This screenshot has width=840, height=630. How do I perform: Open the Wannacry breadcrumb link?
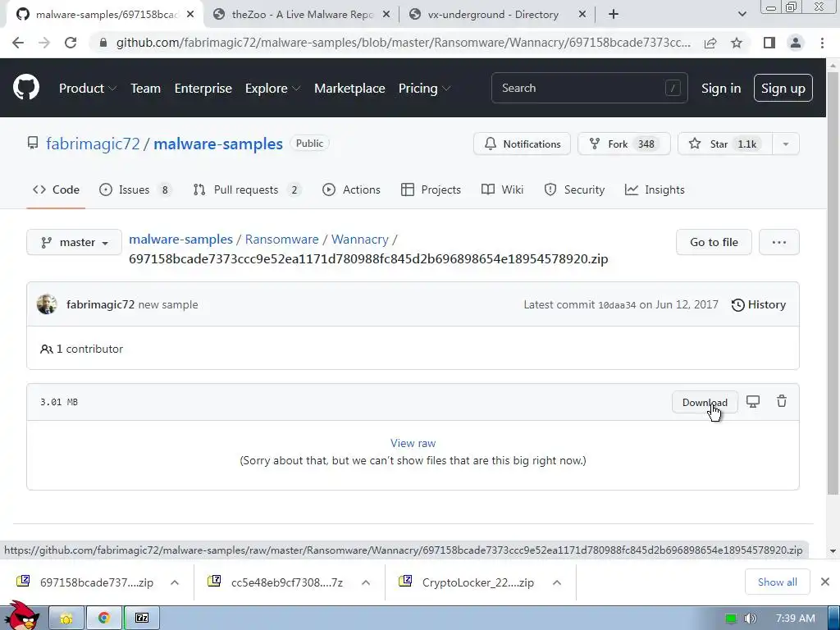pyautogui.click(x=359, y=240)
